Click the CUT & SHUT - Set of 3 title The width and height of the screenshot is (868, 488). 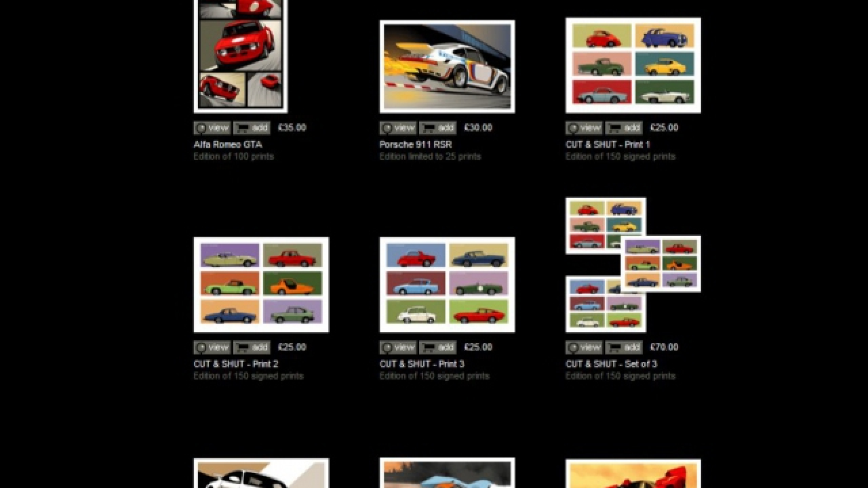click(x=611, y=364)
